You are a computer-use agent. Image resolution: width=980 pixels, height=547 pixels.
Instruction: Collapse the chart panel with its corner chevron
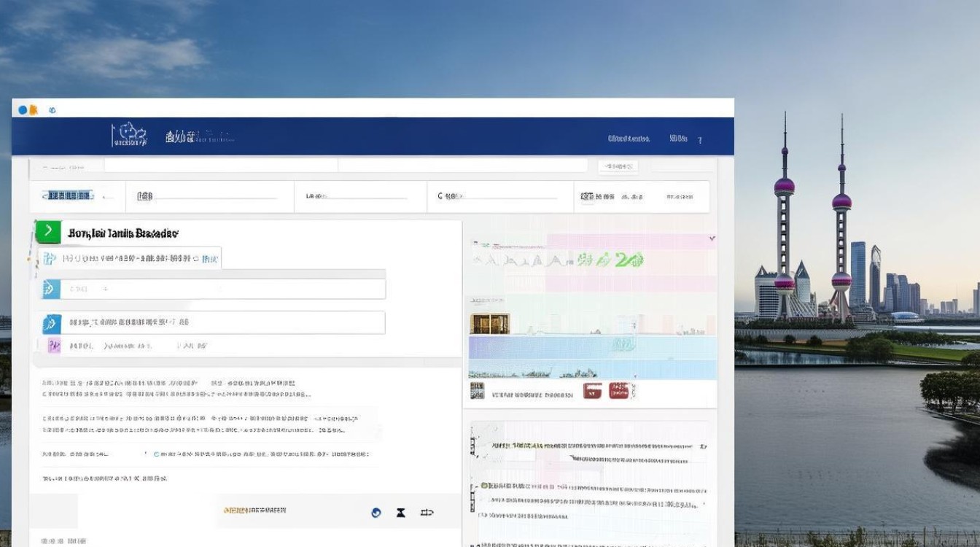712,238
